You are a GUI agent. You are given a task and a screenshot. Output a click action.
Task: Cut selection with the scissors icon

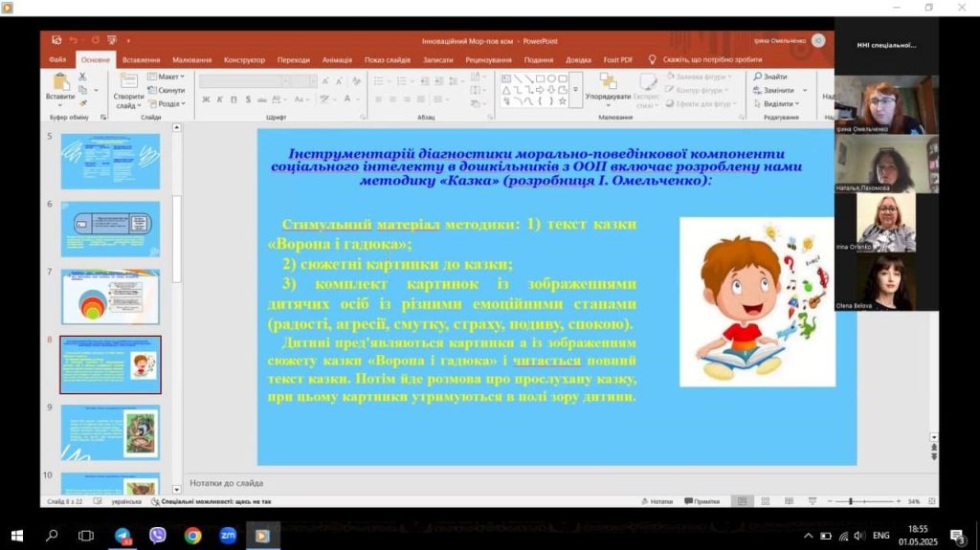click(82, 77)
